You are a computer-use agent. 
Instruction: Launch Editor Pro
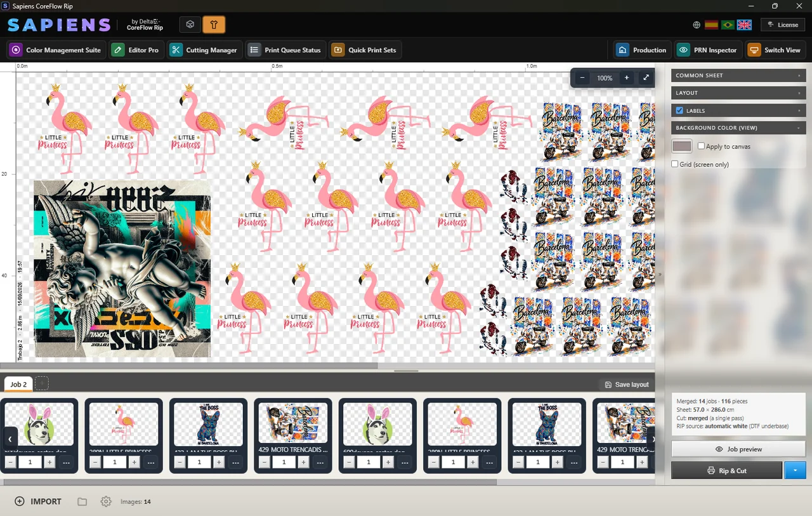[x=136, y=50]
